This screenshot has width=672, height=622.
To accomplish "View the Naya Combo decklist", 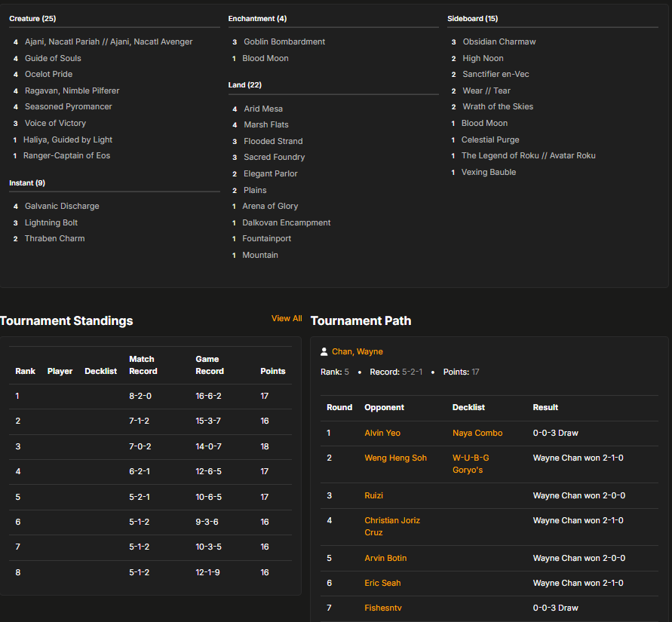I will click(477, 433).
